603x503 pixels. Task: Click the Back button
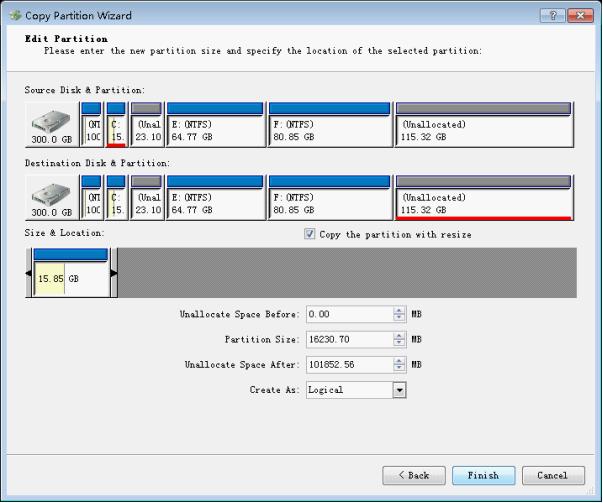click(x=413, y=475)
